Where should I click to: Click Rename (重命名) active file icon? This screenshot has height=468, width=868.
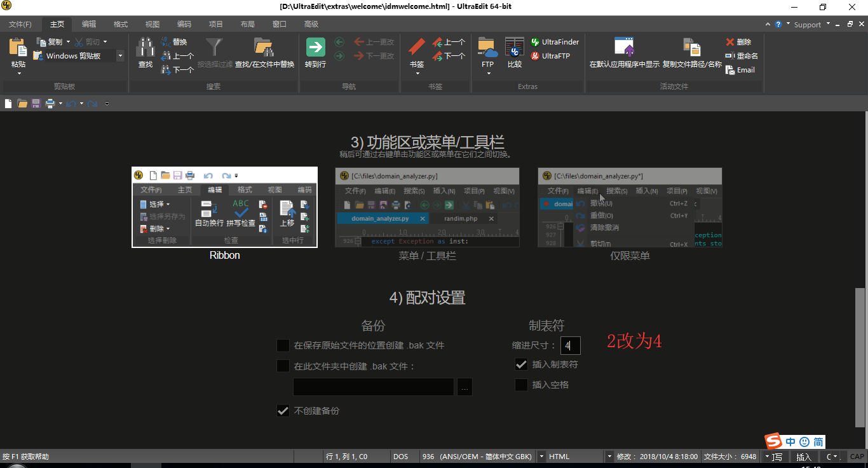(x=730, y=56)
